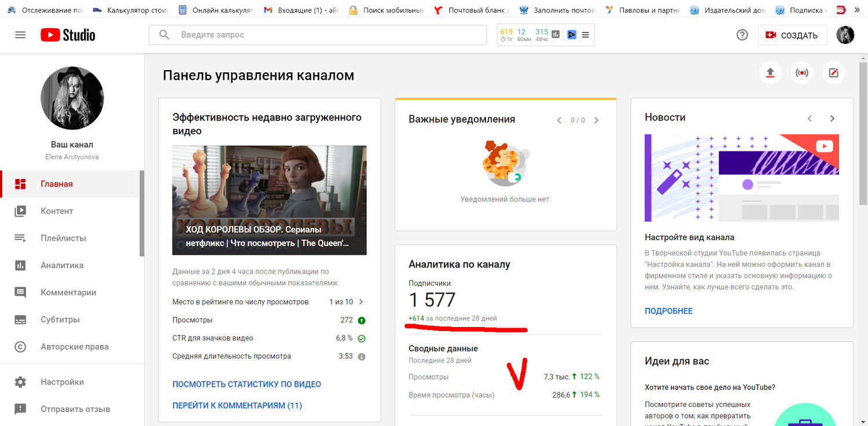The width and height of the screenshot is (868, 426).
Task: Open Авторские права in the sidebar
Action: [x=70, y=347]
